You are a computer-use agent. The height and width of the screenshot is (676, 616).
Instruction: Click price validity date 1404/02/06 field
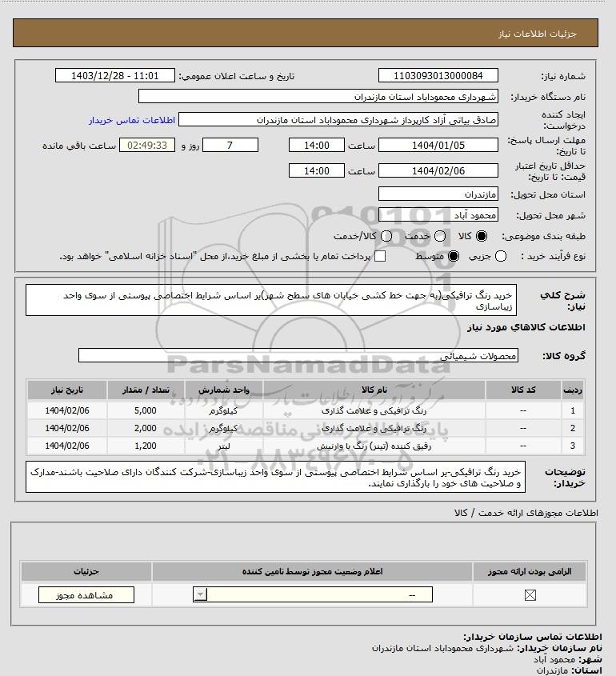(x=438, y=170)
